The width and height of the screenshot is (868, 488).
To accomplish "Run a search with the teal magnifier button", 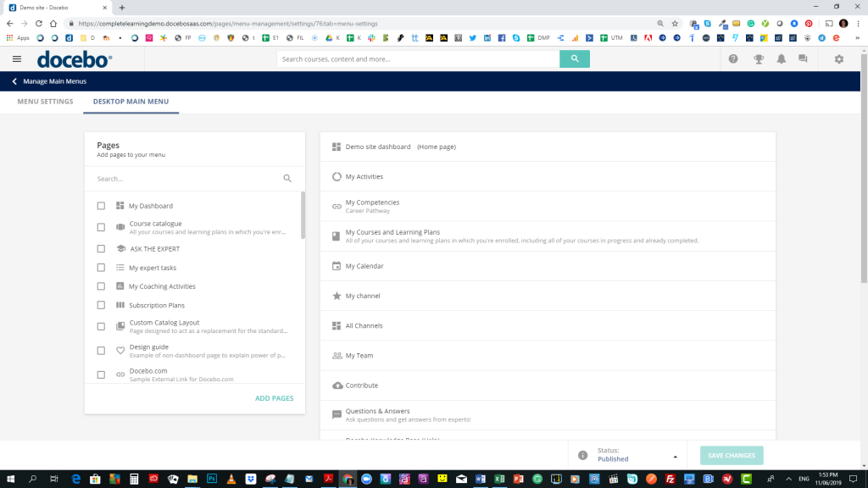I will [574, 59].
